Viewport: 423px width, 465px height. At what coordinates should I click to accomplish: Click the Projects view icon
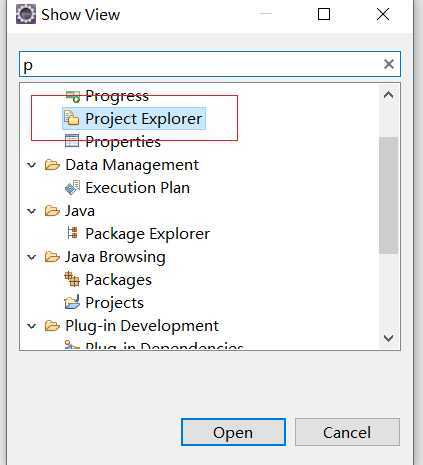point(72,302)
